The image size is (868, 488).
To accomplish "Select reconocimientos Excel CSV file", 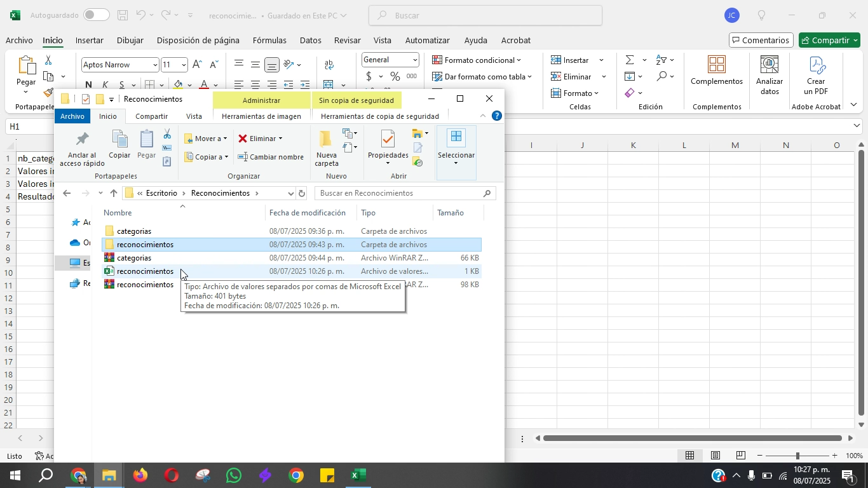I will coord(292,271).
